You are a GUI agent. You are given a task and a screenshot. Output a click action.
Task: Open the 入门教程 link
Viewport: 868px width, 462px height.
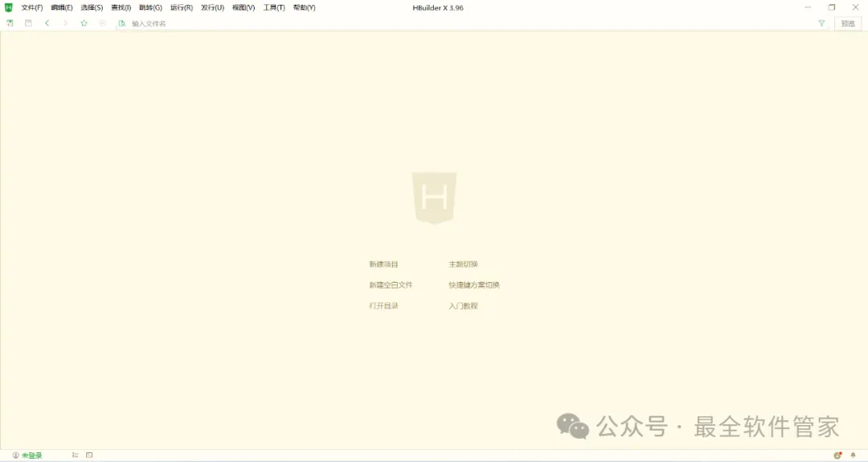coord(464,305)
